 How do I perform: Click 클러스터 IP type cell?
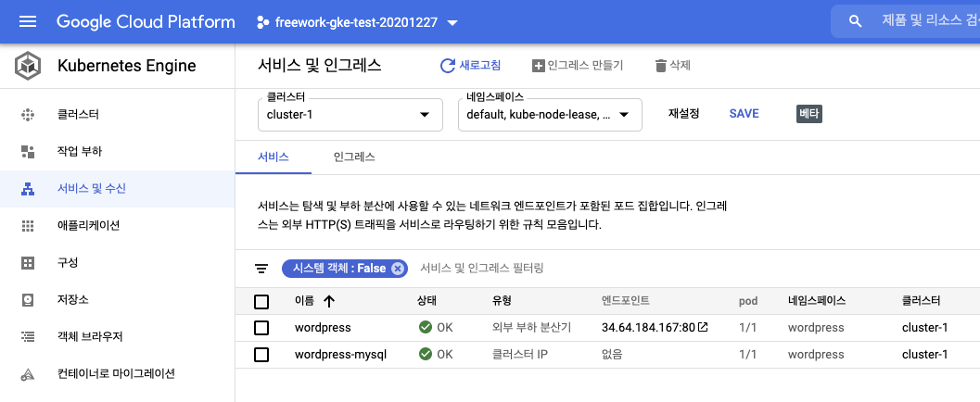tap(520, 355)
